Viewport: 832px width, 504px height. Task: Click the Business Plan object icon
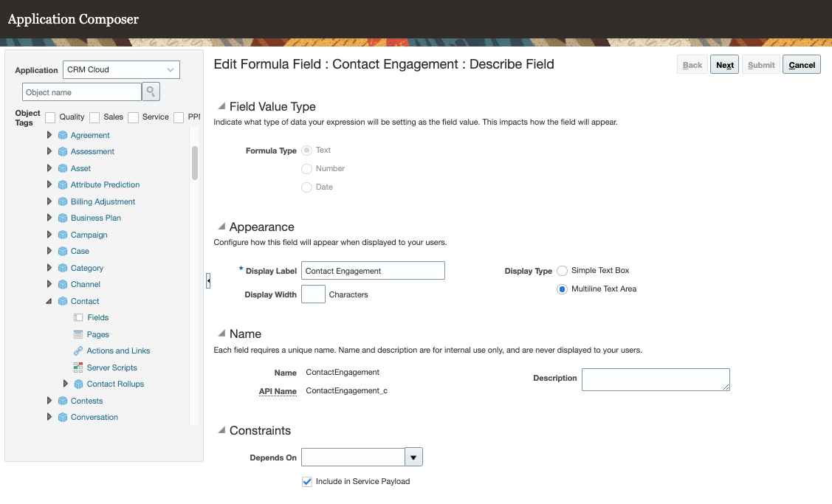[x=62, y=218]
